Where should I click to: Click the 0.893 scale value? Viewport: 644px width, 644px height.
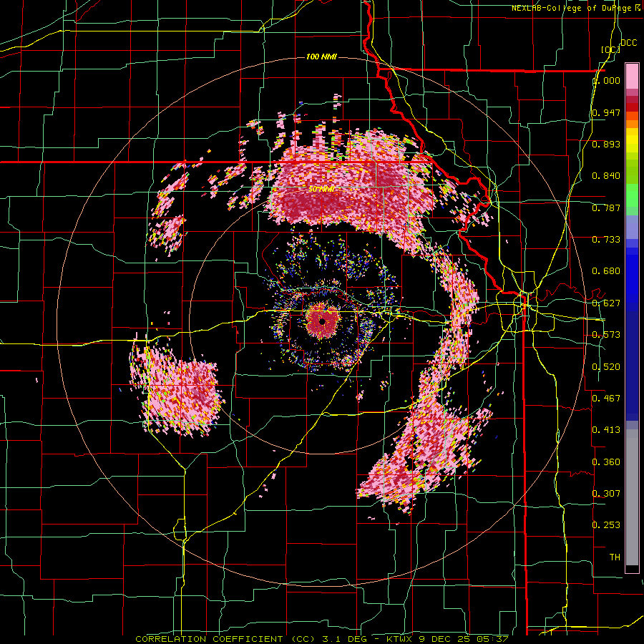[606, 144]
